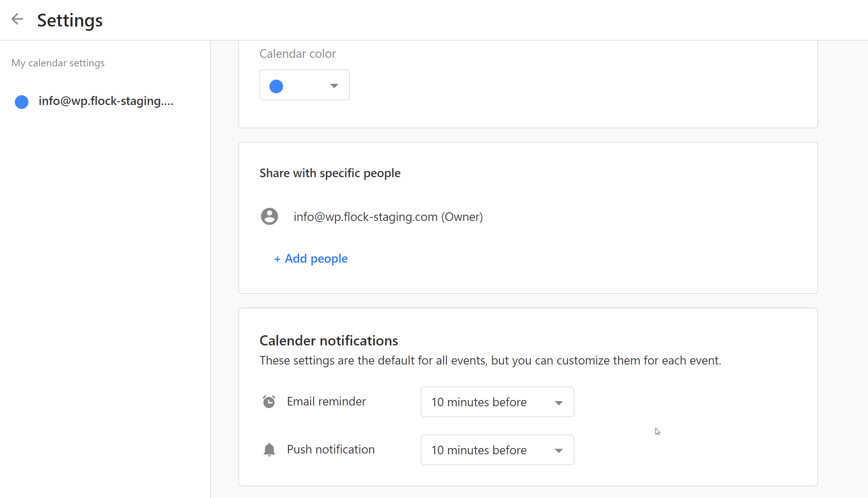The height and width of the screenshot is (498, 868).
Task: Click the blue color swatch circle
Action: [x=276, y=86]
